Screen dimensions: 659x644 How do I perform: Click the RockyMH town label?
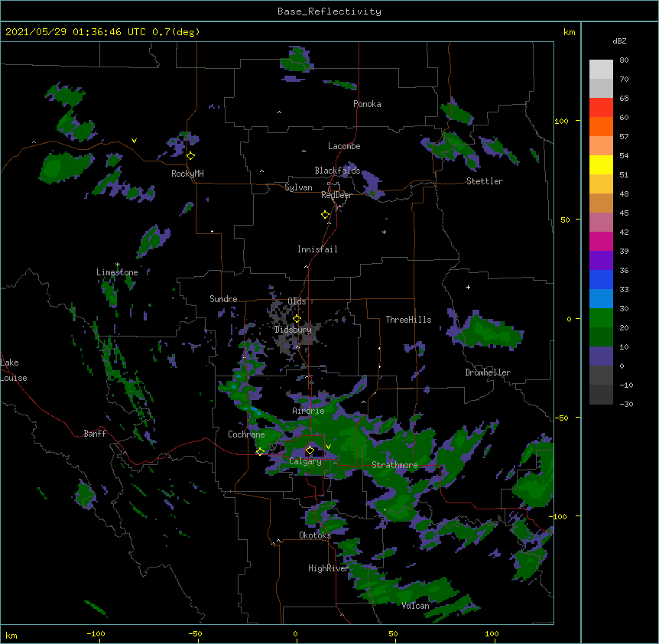187,174
